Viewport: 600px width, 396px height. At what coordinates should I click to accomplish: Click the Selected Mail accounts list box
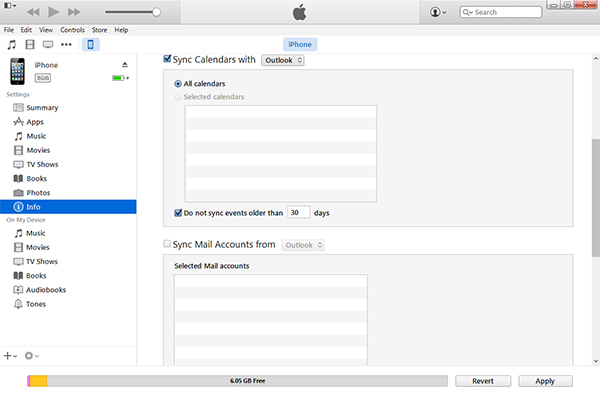click(x=271, y=320)
